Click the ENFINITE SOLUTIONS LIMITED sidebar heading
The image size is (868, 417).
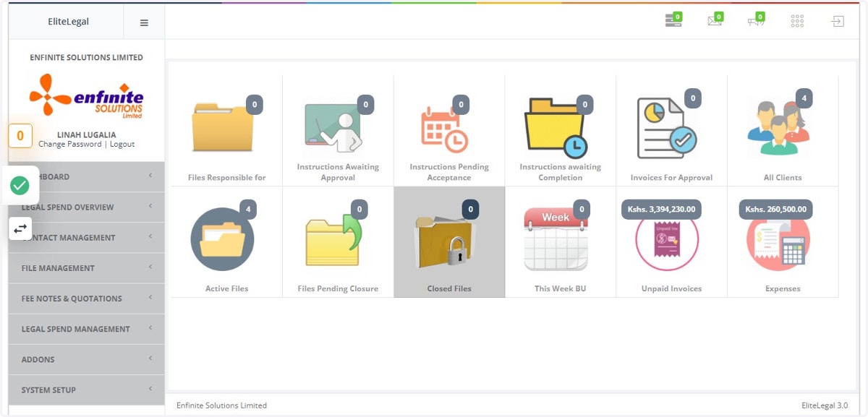tap(87, 58)
